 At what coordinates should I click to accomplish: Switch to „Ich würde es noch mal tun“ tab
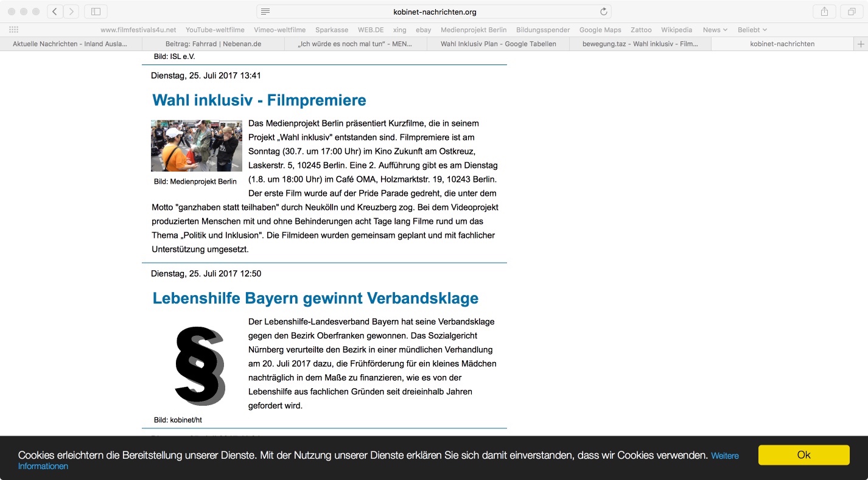tap(355, 44)
